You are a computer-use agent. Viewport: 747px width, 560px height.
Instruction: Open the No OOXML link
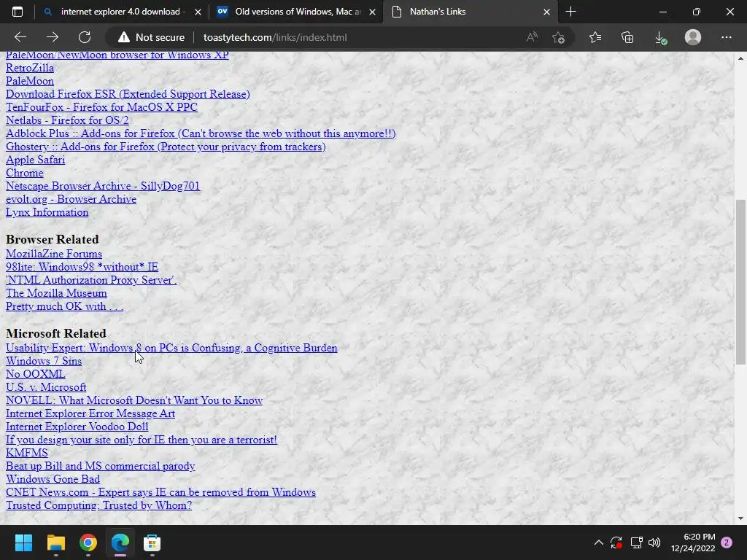click(35, 374)
